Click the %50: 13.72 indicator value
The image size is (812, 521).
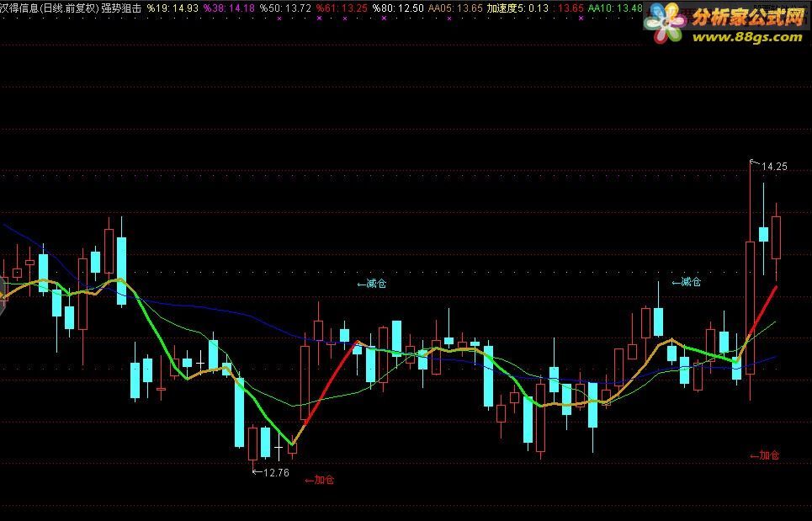click(285, 8)
